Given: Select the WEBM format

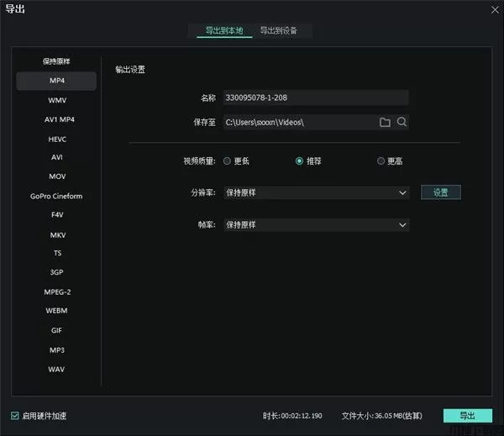Looking at the screenshot, I should (x=56, y=311).
